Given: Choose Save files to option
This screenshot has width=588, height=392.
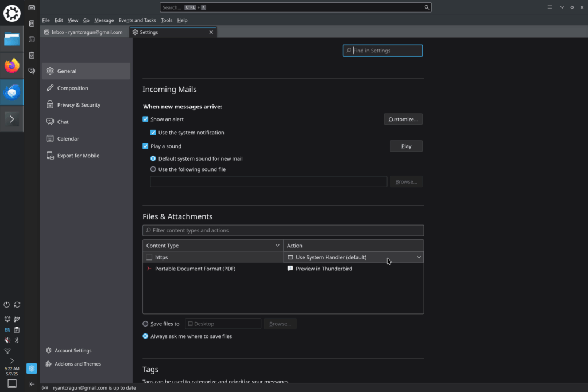Looking at the screenshot, I should 145,324.
